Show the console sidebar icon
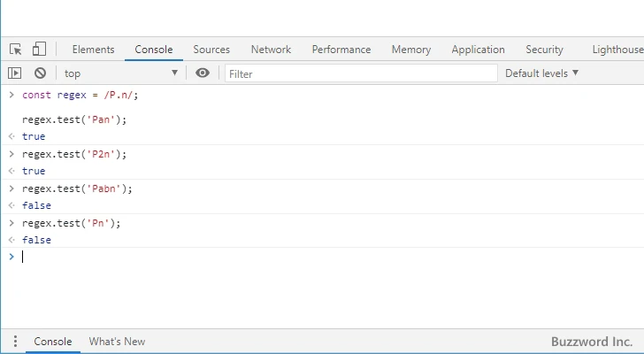 pyautogui.click(x=15, y=73)
